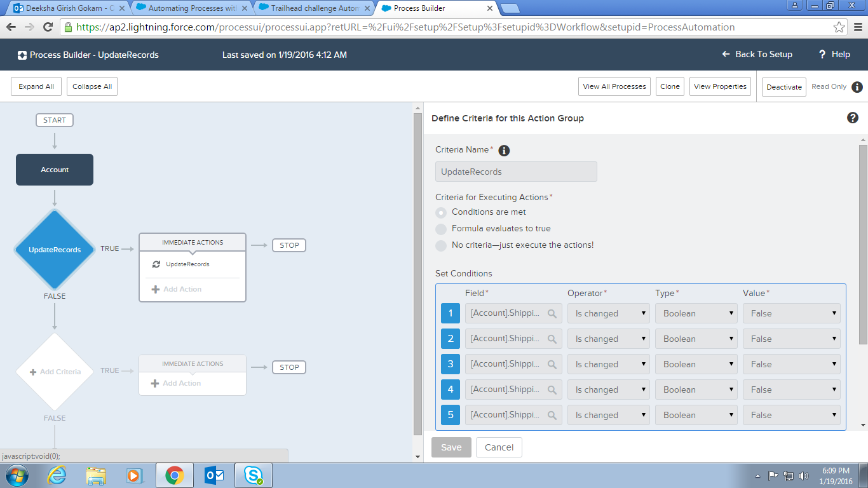868x488 pixels.
Task: Click Expand All button
Action: pyautogui.click(x=36, y=87)
